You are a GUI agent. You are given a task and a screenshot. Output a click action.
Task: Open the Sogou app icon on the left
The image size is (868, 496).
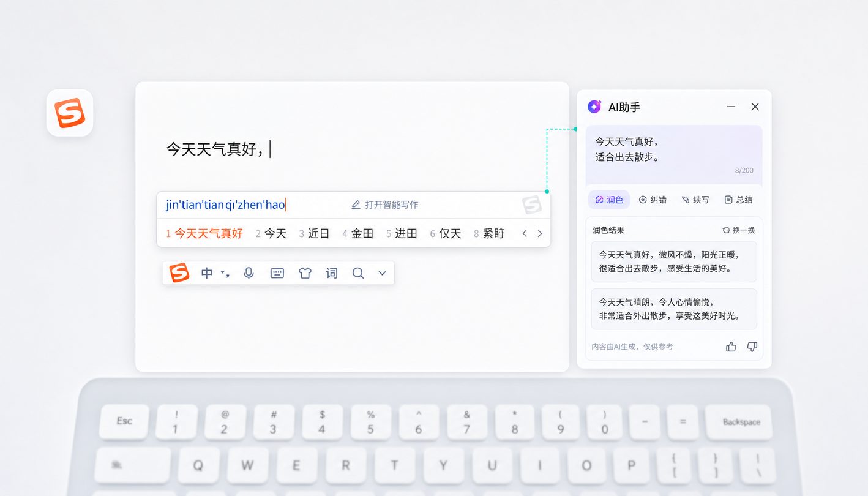[70, 113]
